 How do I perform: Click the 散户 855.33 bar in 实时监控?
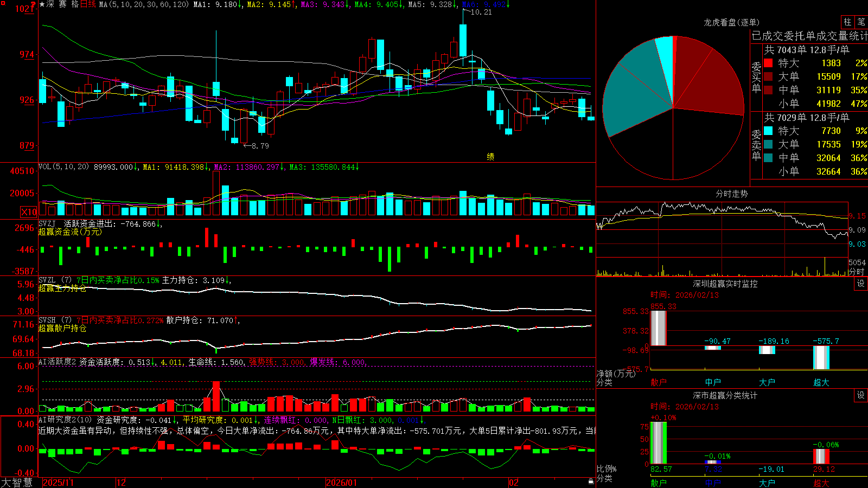659,328
